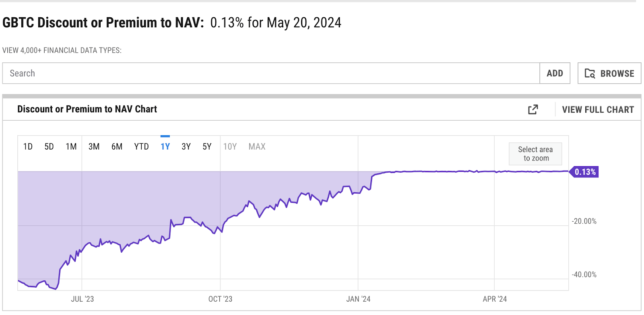Select the YTD time range
Image resolution: width=644 pixels, height=315 pixels.
(x=141, y=146)
